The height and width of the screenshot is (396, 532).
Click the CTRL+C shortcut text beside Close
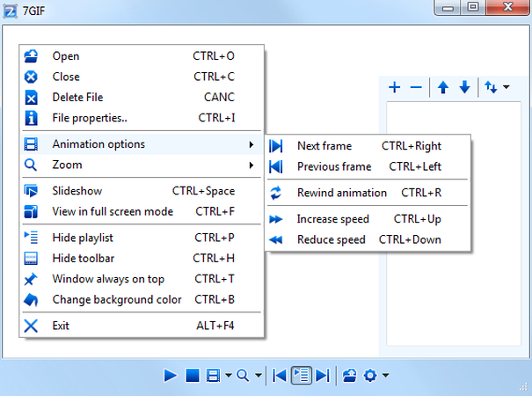pyautogui.click(x=214, y=77)
